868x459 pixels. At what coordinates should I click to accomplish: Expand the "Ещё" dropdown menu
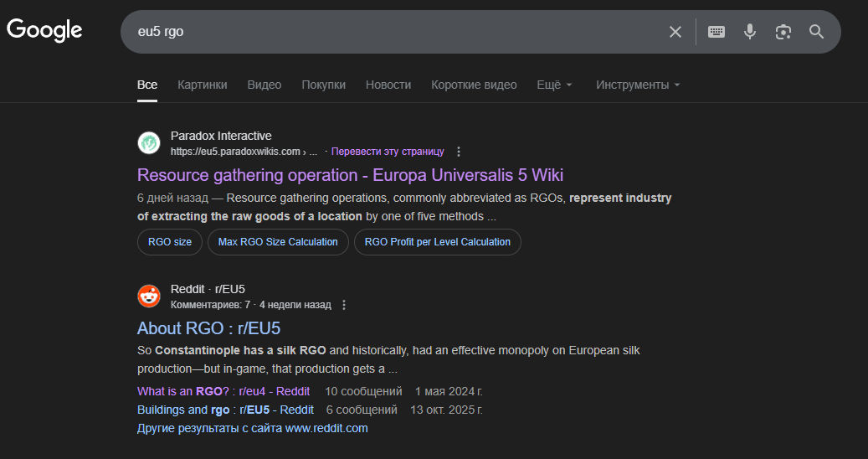(x=554, y=85)
